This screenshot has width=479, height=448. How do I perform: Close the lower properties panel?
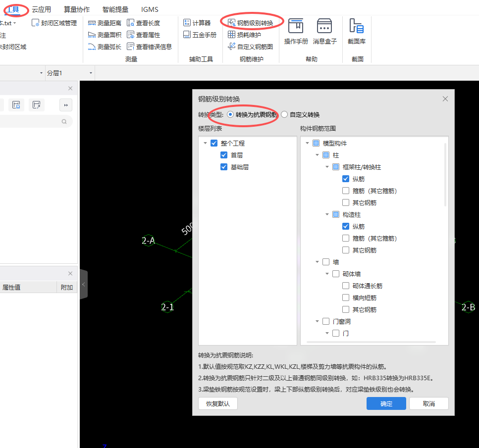click(70, 273)
